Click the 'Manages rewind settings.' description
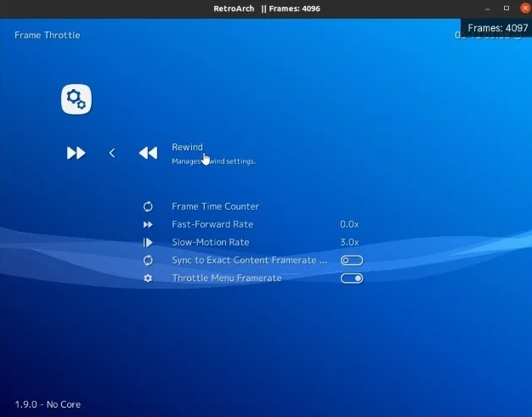The image size is (532, 417). (213, 161)
